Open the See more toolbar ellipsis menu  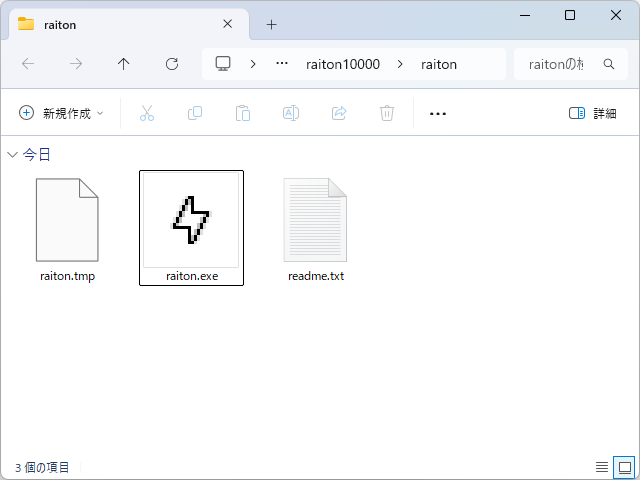[438, 113]
